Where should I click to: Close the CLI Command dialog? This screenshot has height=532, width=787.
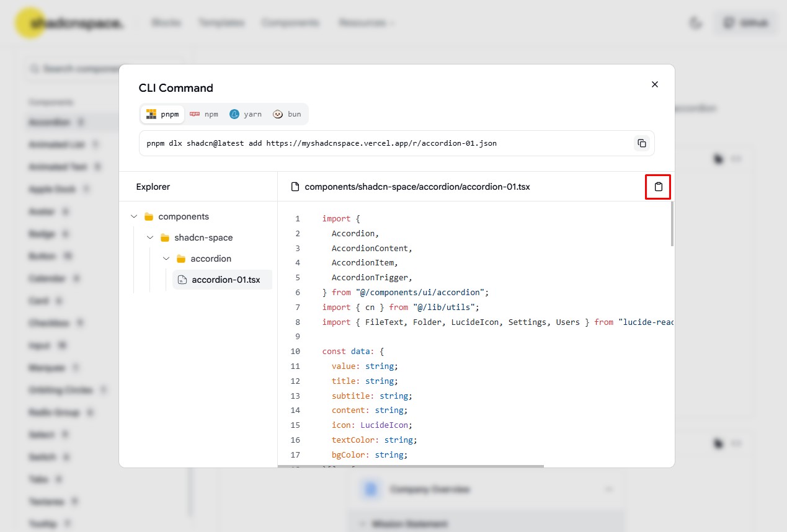point(654,84)
